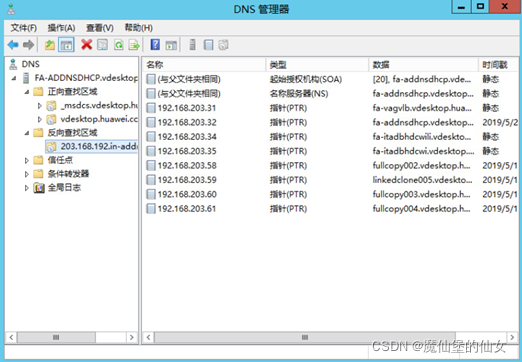Expand the 条件转发器 tree node
This screenshot has width=522, height=362.
pyautogui.click(x=27, y=174)
